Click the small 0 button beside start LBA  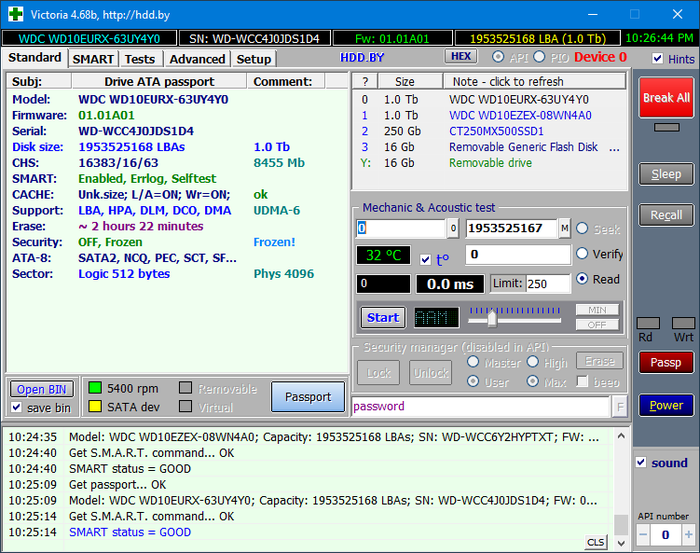pos(453,229)
